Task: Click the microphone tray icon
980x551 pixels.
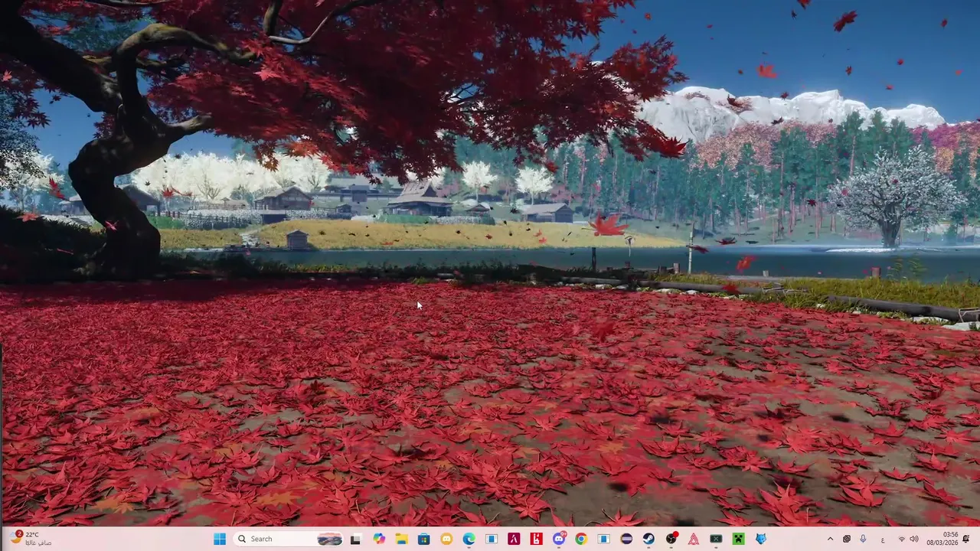Action: tap(864, 539)
